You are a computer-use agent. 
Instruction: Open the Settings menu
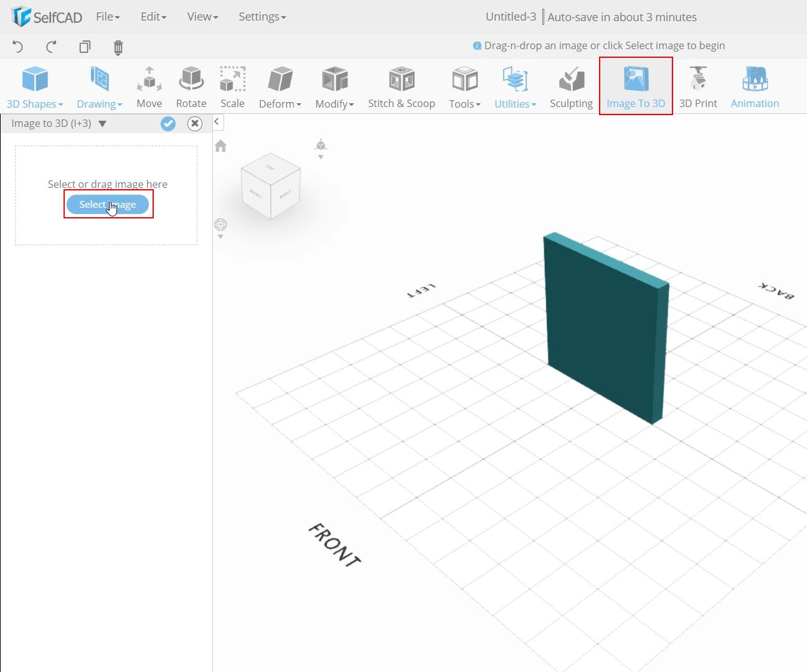[x=262, y=17]
